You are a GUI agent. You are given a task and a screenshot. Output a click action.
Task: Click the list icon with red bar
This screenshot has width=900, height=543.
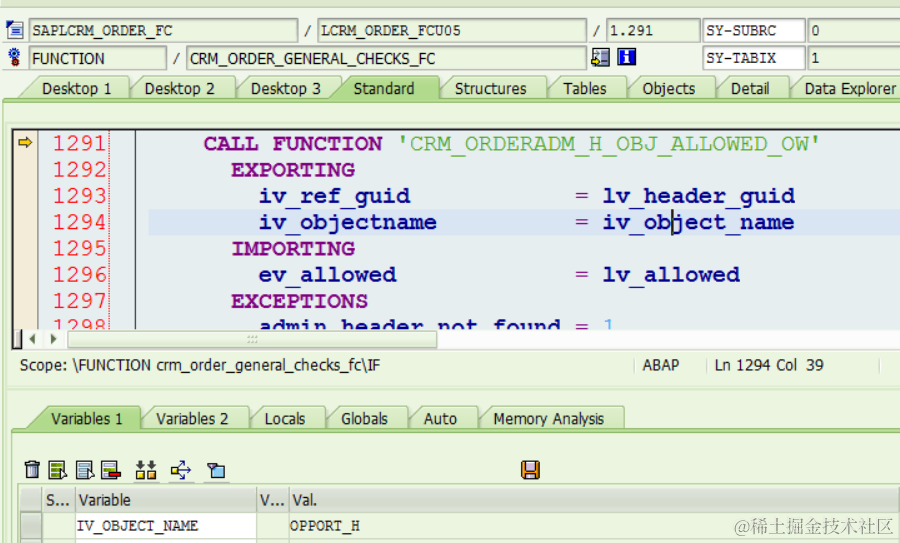click(x=111, y=470)
